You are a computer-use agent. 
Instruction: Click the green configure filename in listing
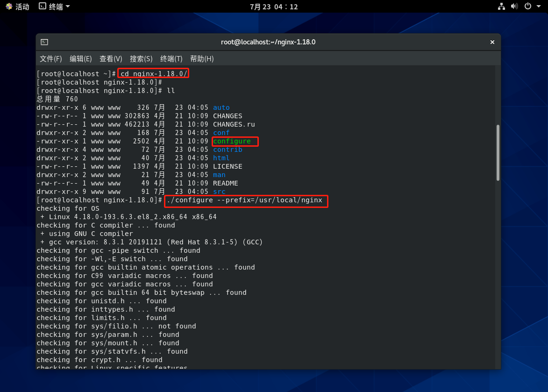pos(232,141)
